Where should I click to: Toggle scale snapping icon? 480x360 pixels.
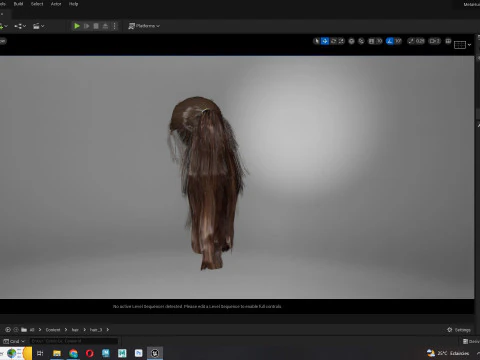(x=411, y=41)
